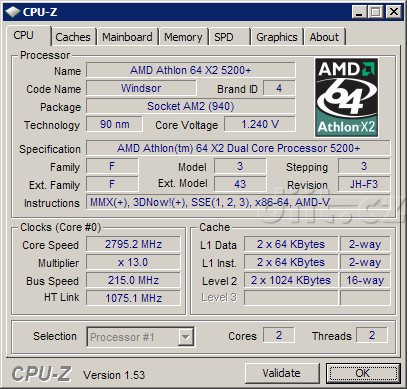This screenshot has height=389, width=407.
Task: Select the Memory tab
Action: click(x=183, y=37)
